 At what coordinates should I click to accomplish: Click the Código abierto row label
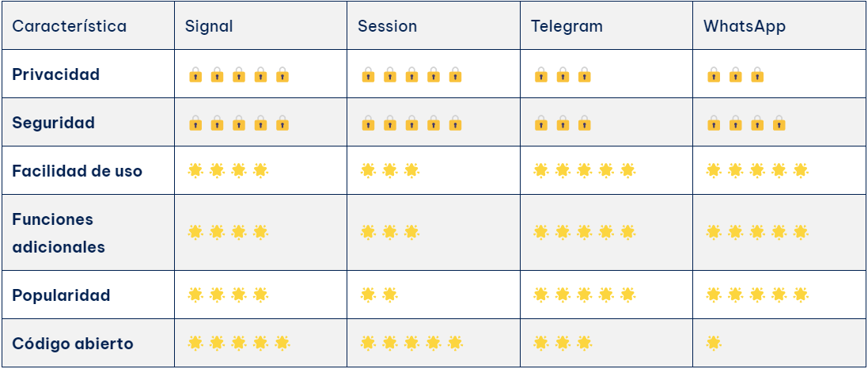[x=73, y=344]
